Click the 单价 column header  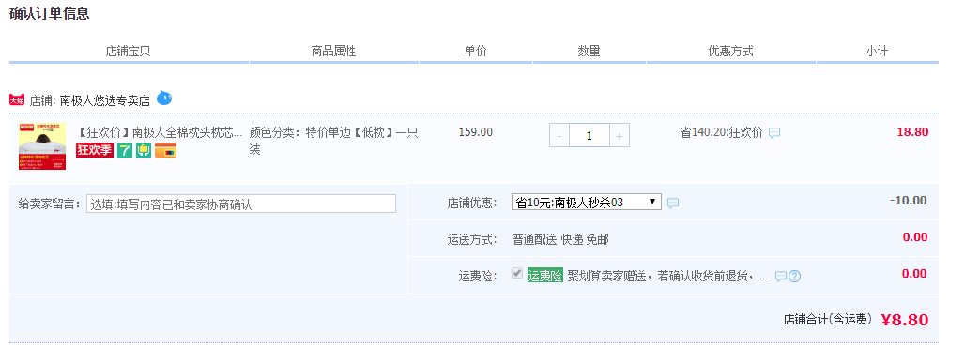(x=475, y=52)
